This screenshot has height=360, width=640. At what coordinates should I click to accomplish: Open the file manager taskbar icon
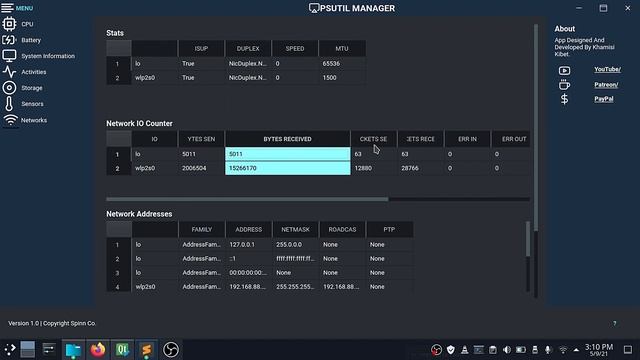point(73,350)
